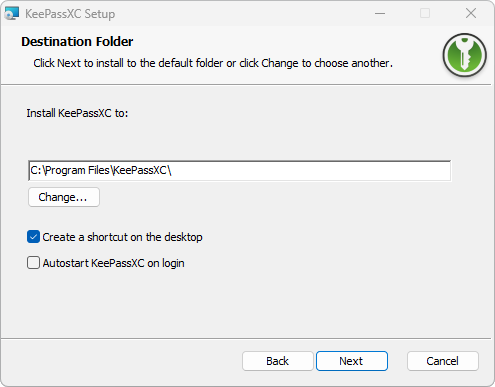This screenshot has height=387, width=495.
Task: Uncheck the desktop shortcut checkbox
Action: click(x=33, y=237)
